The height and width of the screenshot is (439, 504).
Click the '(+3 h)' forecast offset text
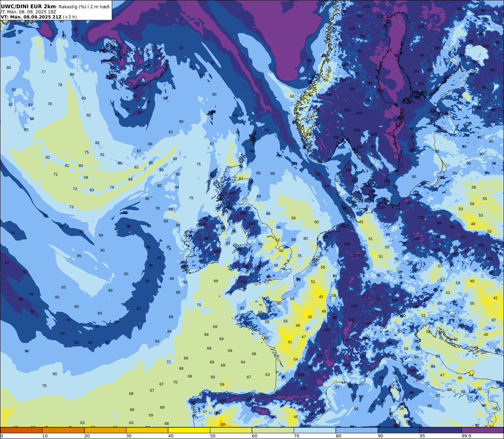(x=70, y=17)
